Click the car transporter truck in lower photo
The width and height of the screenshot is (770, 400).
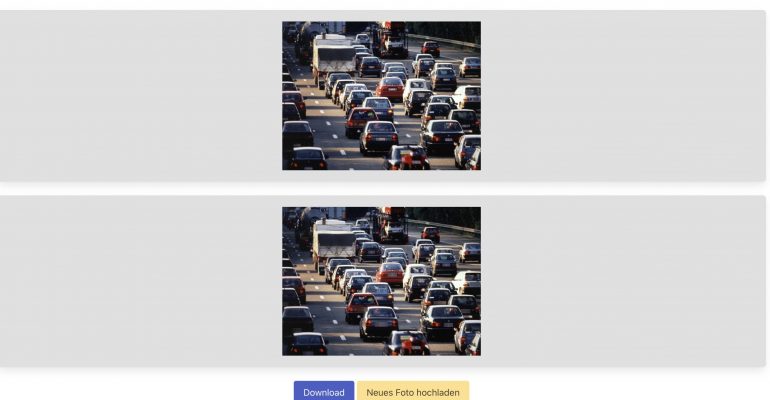tap(391, 225)
